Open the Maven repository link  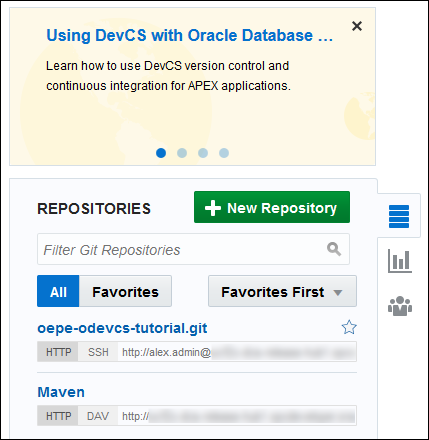point(61,392)
